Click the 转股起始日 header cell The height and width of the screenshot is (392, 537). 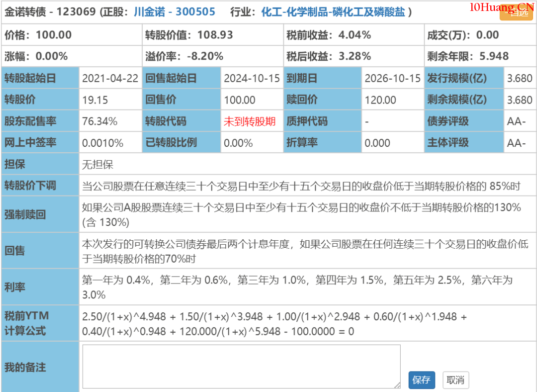click(40, 78)
